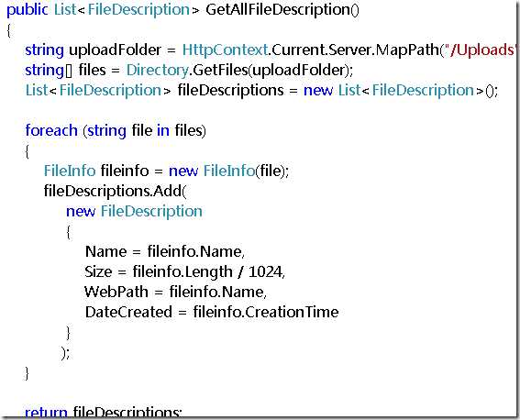The height and width of the screenshot is (420, 520).
Task: Click the 'Name' property at start of initializer
Action: click(x=105, y=251)
